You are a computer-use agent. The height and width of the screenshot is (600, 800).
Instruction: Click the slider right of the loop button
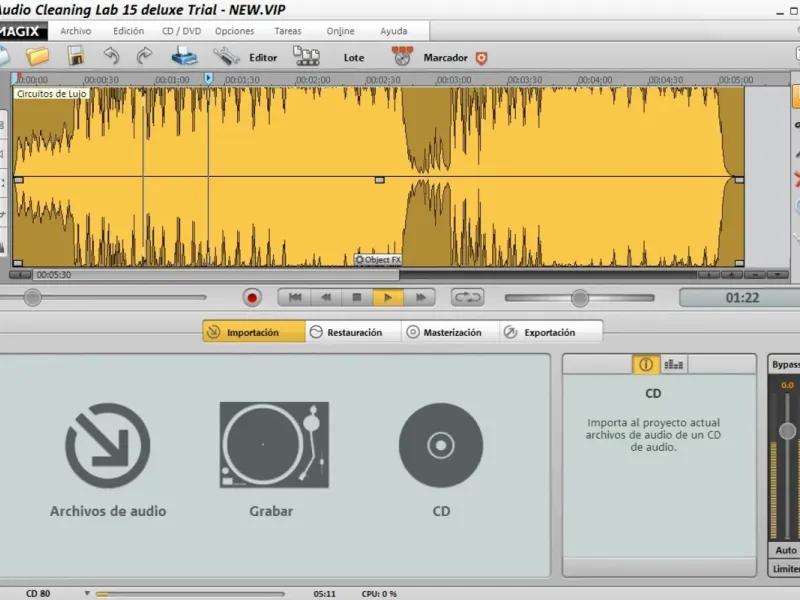tap(580, 298)
